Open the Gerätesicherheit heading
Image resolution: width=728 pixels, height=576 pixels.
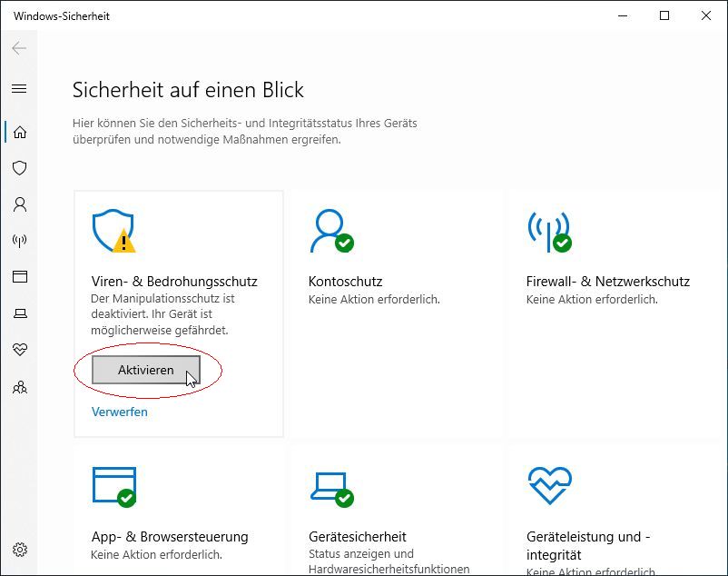[x=358, y=537]
